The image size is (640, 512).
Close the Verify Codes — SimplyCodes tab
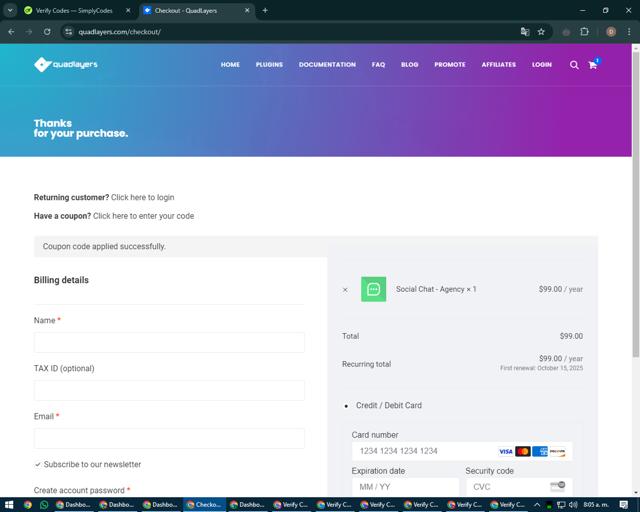coord(128,11)
